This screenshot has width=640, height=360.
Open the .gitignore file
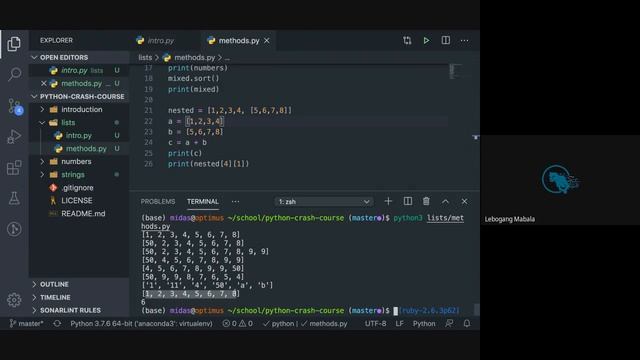pos(79,188)
